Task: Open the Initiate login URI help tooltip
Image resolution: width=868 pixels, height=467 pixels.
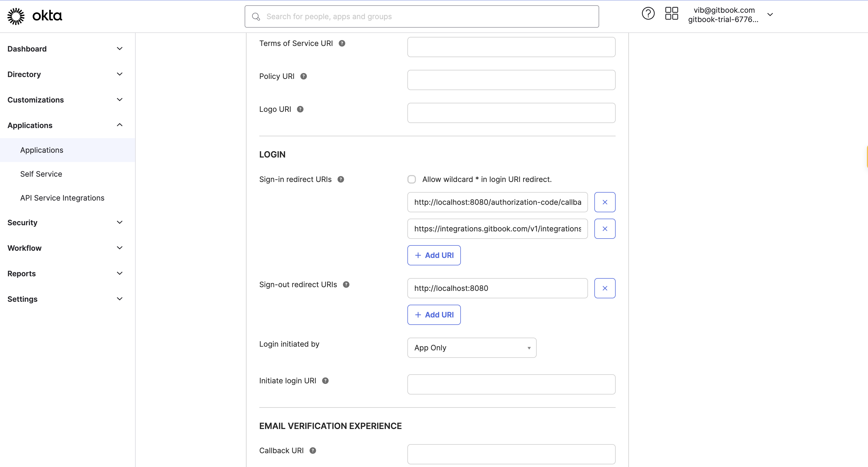Action: pyautogui.click(x=325, y=380)
